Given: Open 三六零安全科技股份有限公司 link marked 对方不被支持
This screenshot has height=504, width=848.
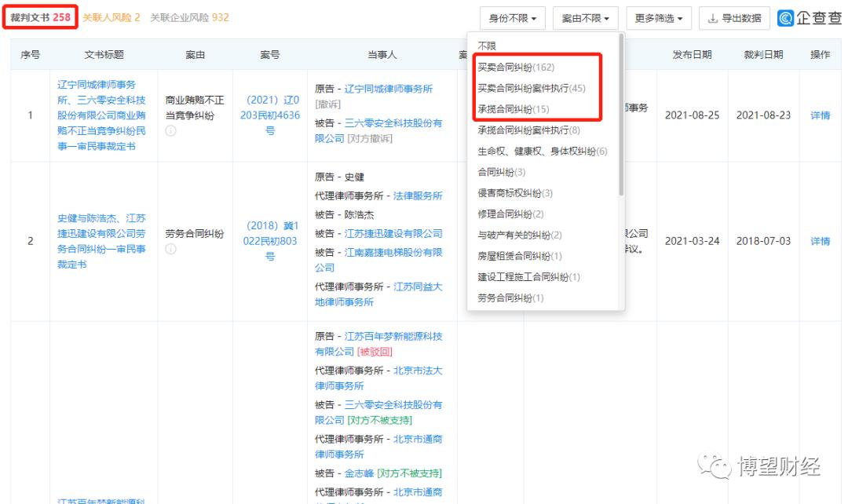Looking at the screenshot, I should click(x=378, y=413).
